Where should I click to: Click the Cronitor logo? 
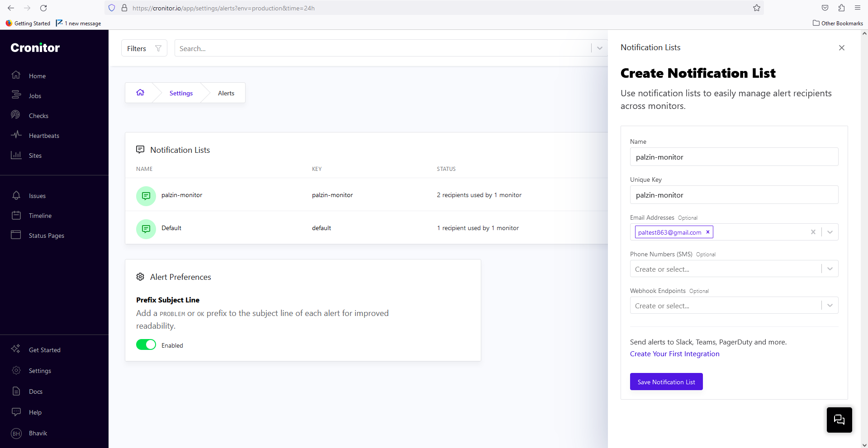[x=35, y=47]
